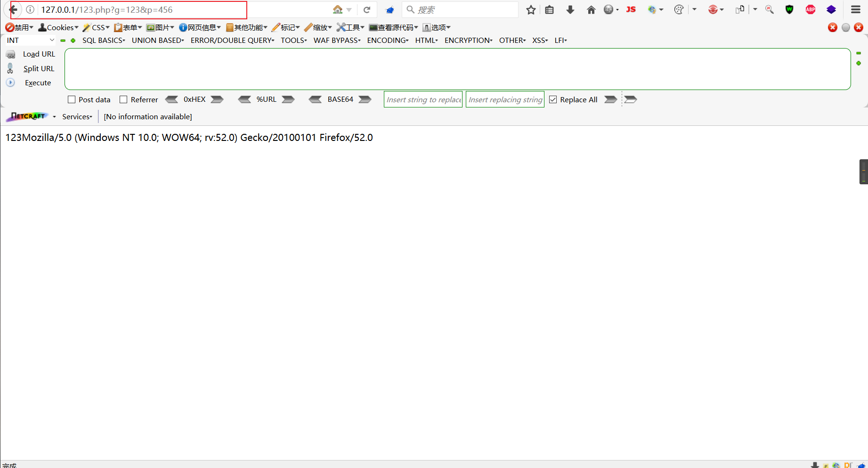Click the red magnifier search icon
This screenshot has width=868, height=468.
click(770, 9)
